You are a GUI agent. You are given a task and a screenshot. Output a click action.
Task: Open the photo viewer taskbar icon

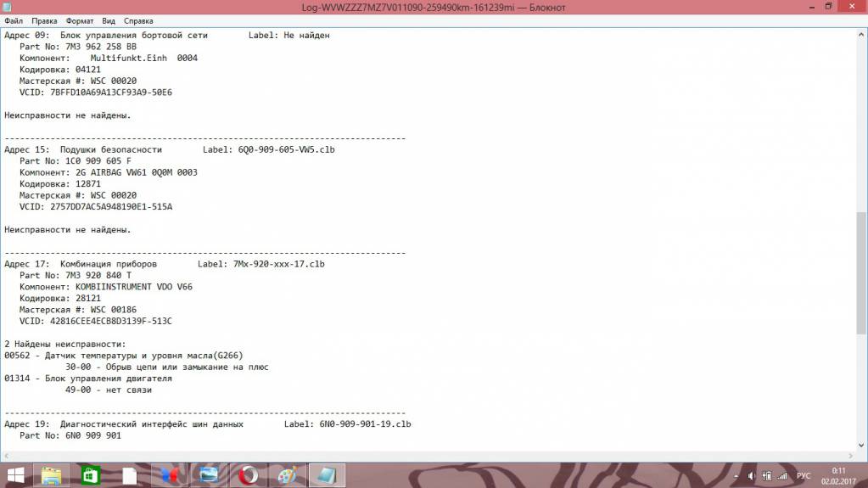pos(206,475)
